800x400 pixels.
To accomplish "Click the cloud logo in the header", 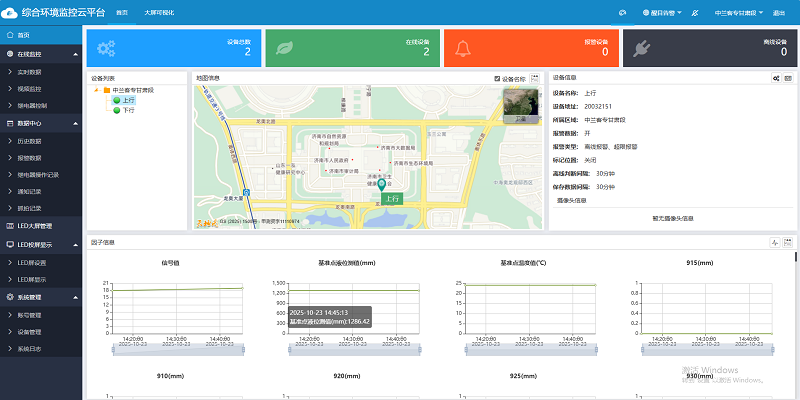I will point(10,12).
